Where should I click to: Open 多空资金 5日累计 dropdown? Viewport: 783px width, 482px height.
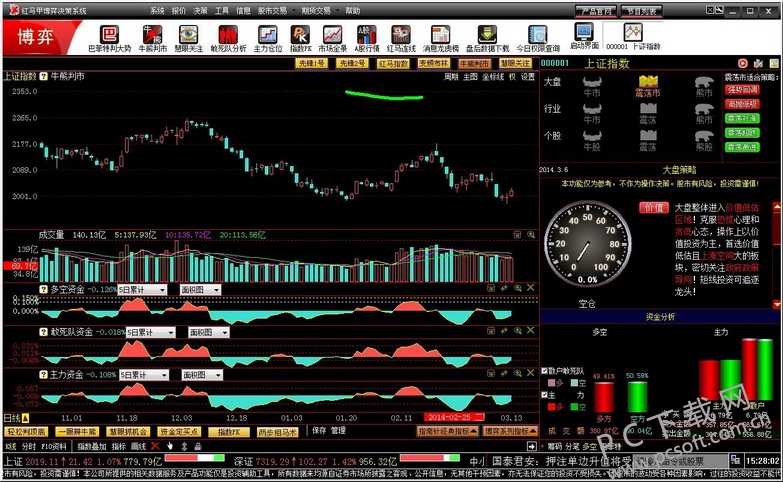pos(142,290)
